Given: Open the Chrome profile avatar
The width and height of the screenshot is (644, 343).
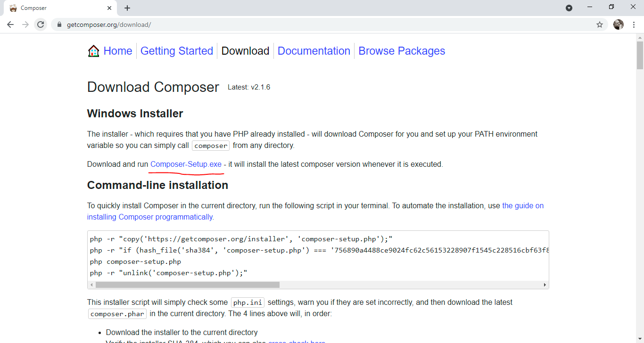Looking at the screenshot, I should (x=618, y=24).
